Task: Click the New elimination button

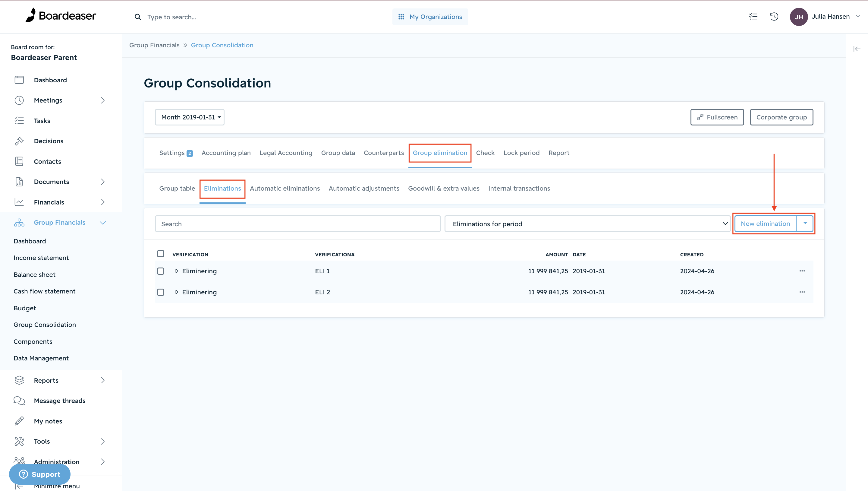Action: (x=765, y=223)
